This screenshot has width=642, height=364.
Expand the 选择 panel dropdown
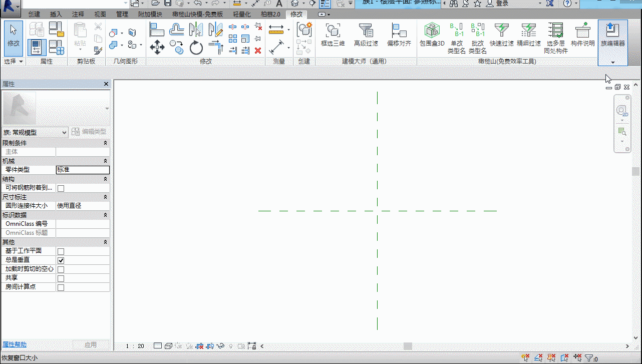[x=14, y=61]
